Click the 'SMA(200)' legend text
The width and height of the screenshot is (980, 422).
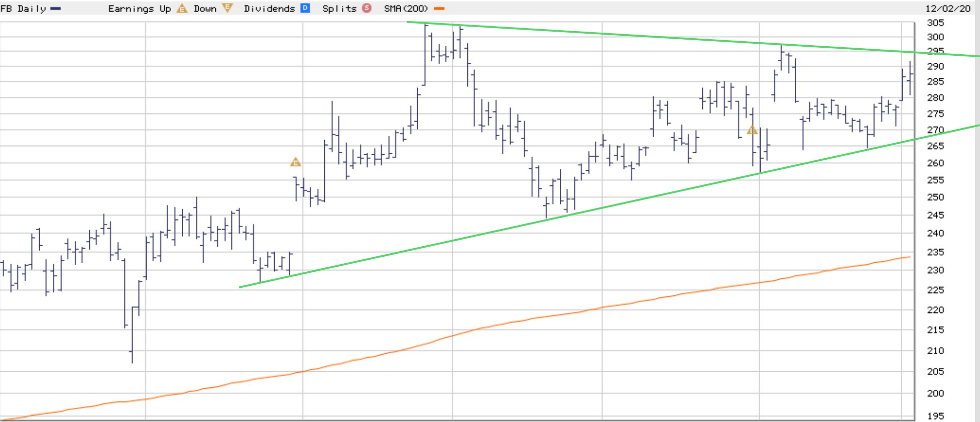coord(406,9)
